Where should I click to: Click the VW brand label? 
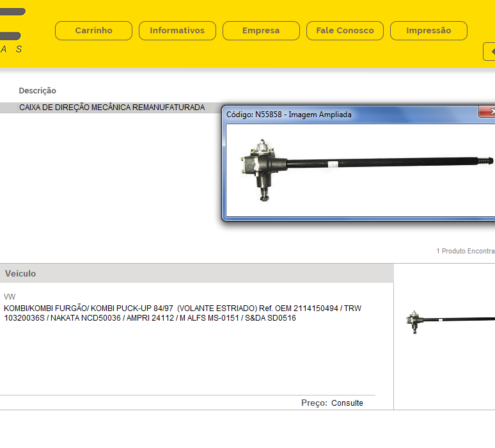pos(10,297)
